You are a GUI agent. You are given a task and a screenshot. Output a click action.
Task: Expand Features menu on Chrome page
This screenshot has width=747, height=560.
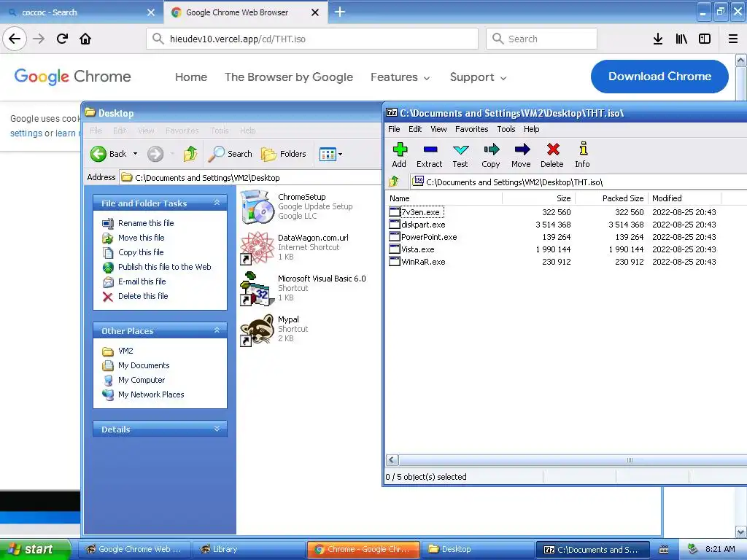pyautogui.click(x=400, y=77)
